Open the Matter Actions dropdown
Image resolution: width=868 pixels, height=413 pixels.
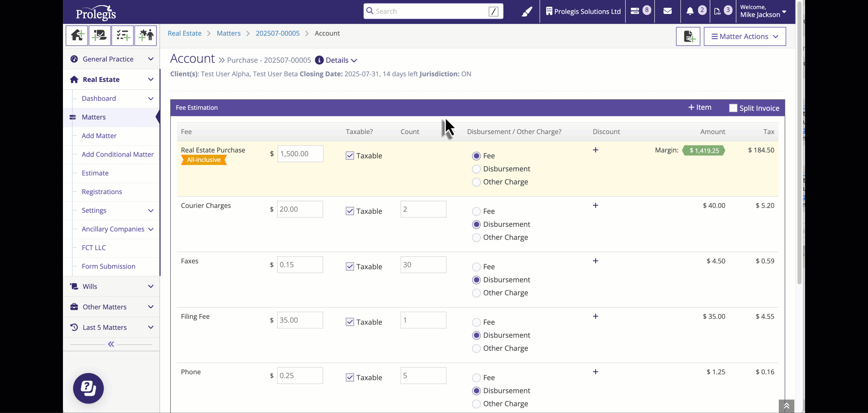[745, 36]
